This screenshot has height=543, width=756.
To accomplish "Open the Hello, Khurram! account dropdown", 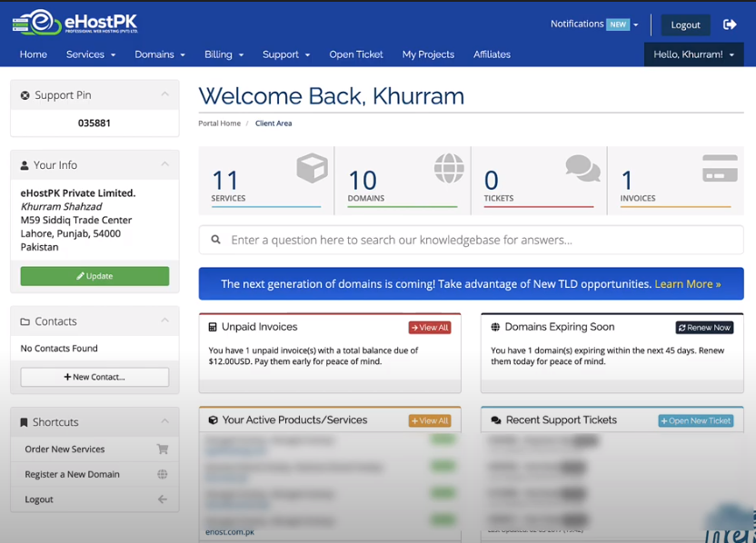I will (x=694, y=54).
